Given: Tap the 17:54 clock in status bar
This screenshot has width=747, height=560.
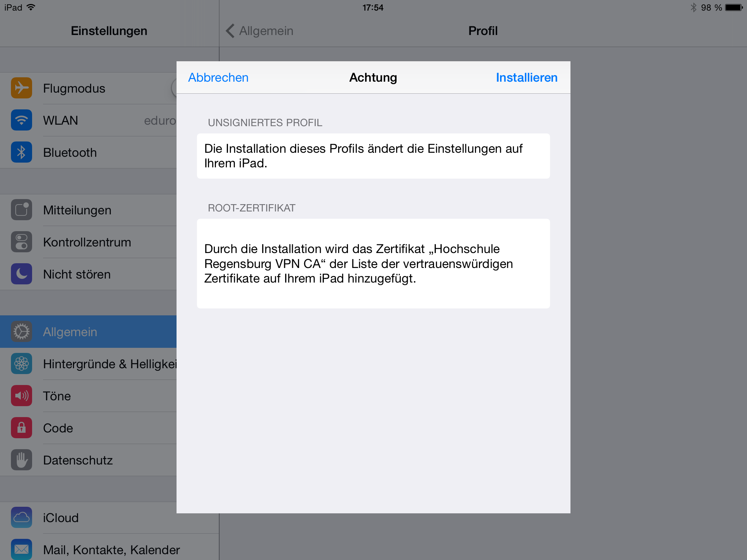Looking at the screenshot, I should click(x=373, y=8).
